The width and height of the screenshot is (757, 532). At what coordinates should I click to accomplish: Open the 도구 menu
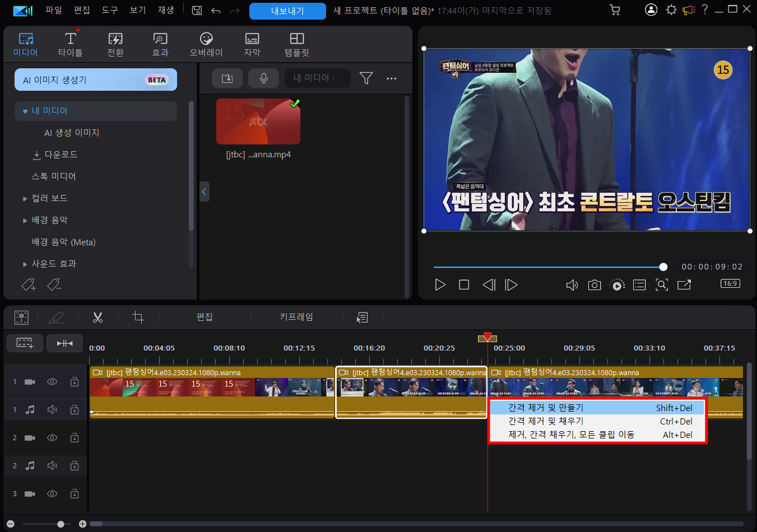click(x=110, y=10)
